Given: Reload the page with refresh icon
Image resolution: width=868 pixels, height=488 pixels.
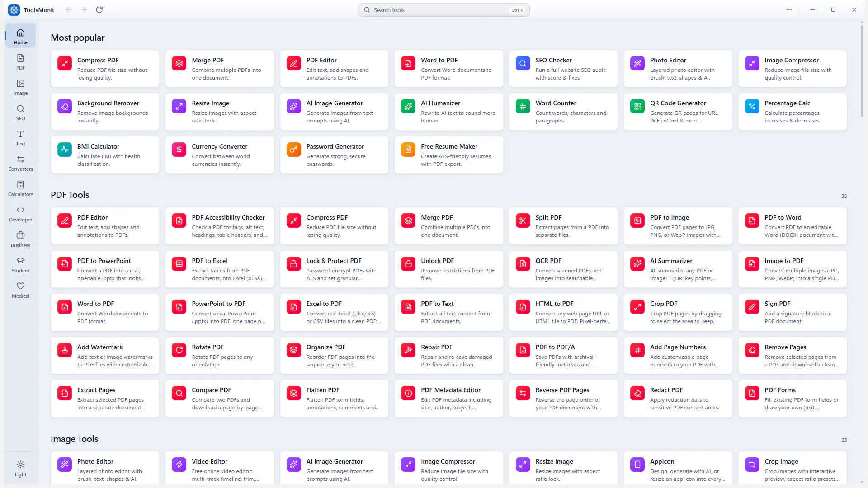Looking at the screenshot, I should coord(99,10).
